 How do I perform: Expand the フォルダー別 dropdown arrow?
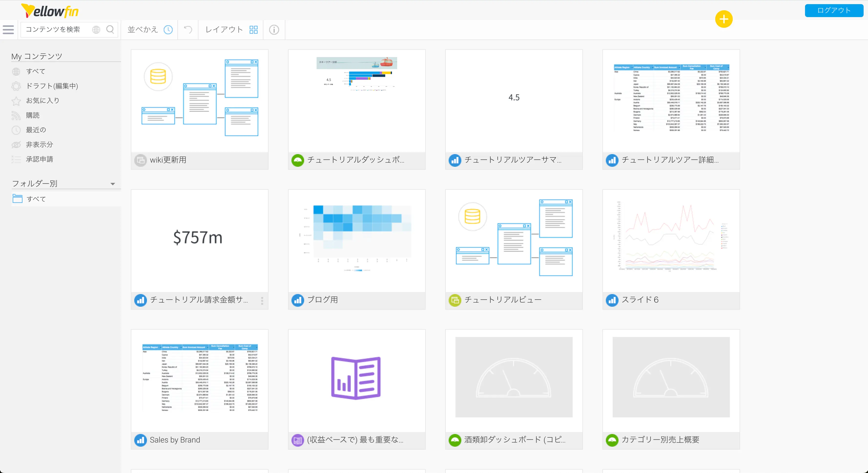[113, 184]
